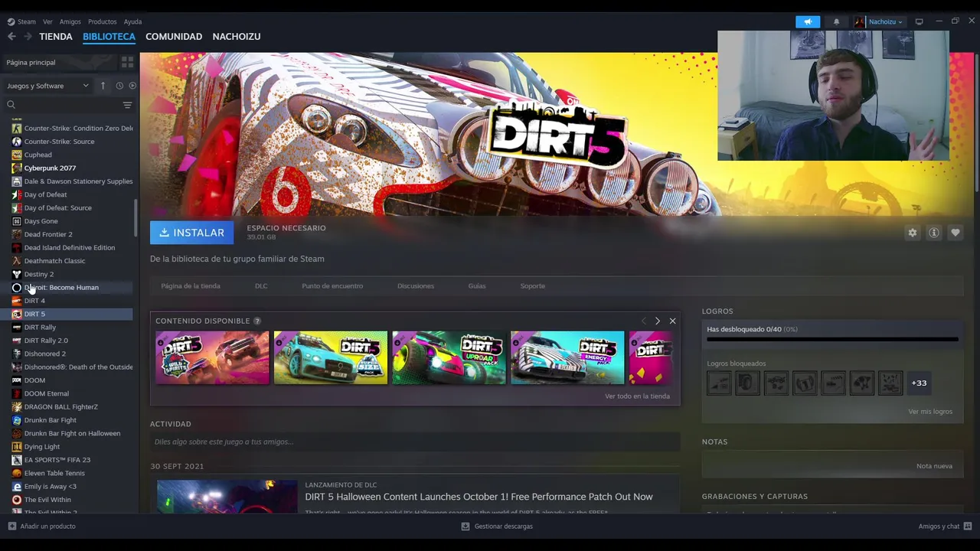Screen dimensions: 980x551
Task: Click the activity comment input field
Action: coord(415,442)
